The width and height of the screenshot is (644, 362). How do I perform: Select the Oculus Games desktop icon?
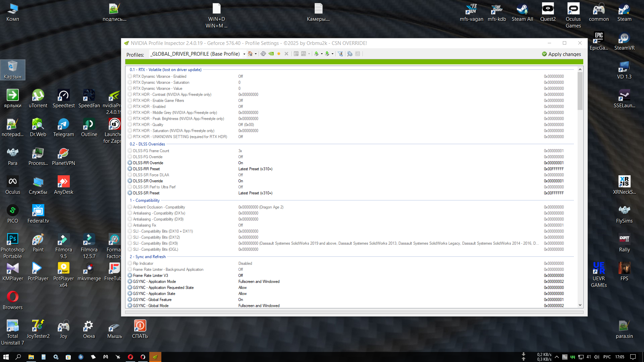[x=573, y=15]
